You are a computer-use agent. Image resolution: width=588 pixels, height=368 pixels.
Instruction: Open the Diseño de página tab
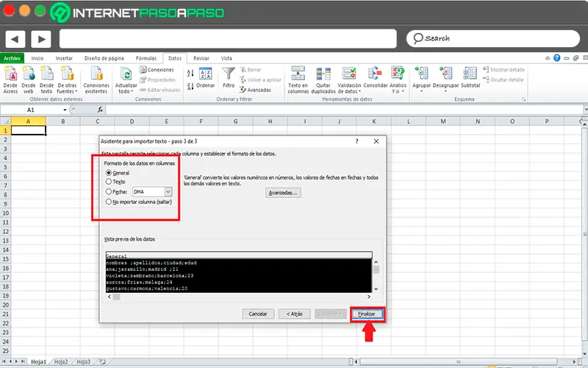(x=104, y=58)
